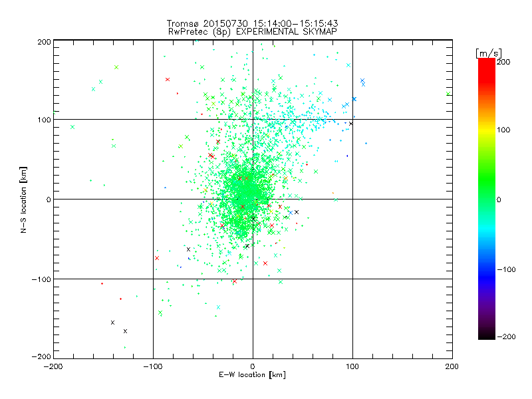Click the '[m/s]' color bar unit label
532x399 pixels.
point(489,53)
